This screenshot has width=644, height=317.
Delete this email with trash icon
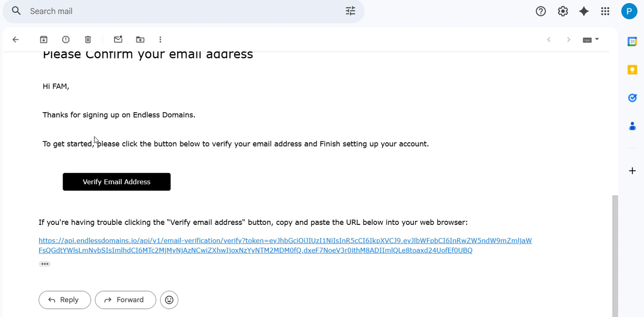pos(88,40)
